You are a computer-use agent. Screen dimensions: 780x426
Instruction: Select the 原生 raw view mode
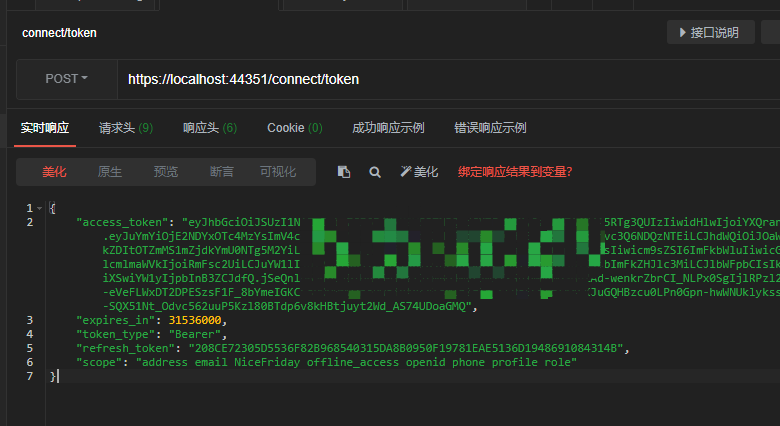click(x=110, y=172)
